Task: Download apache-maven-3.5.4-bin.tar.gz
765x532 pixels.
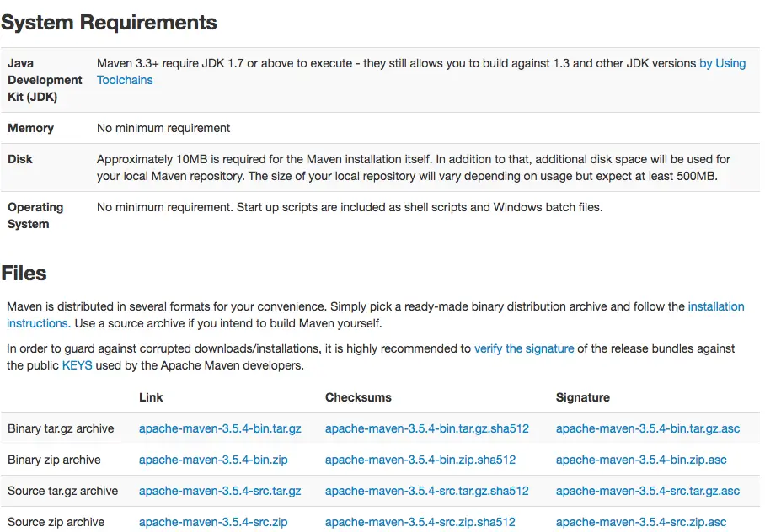Action: coord(220,428)
